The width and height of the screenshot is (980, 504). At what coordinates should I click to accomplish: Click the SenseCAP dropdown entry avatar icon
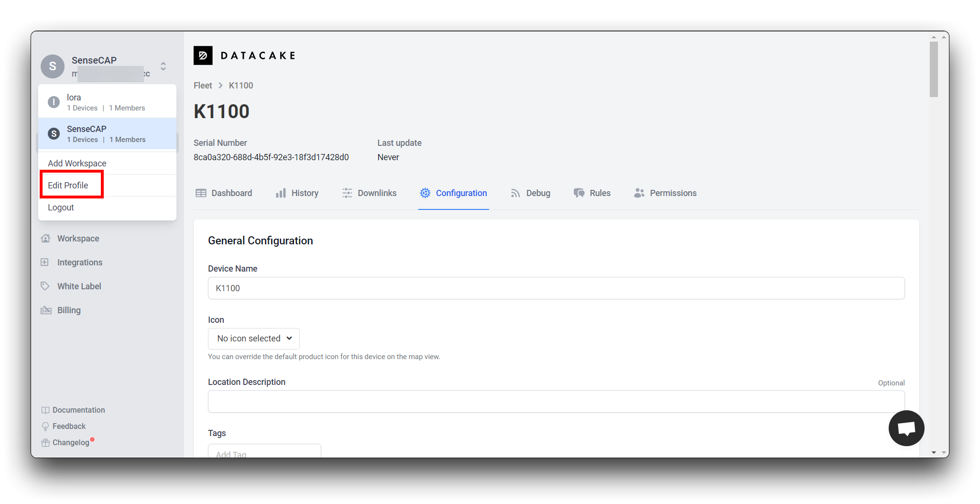pos(54,134)
